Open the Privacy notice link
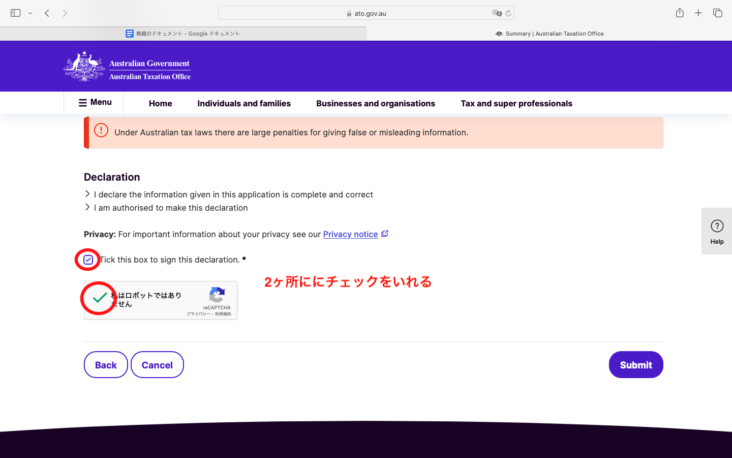The width and height of the screenshot is (732, 458). [350, 234]
